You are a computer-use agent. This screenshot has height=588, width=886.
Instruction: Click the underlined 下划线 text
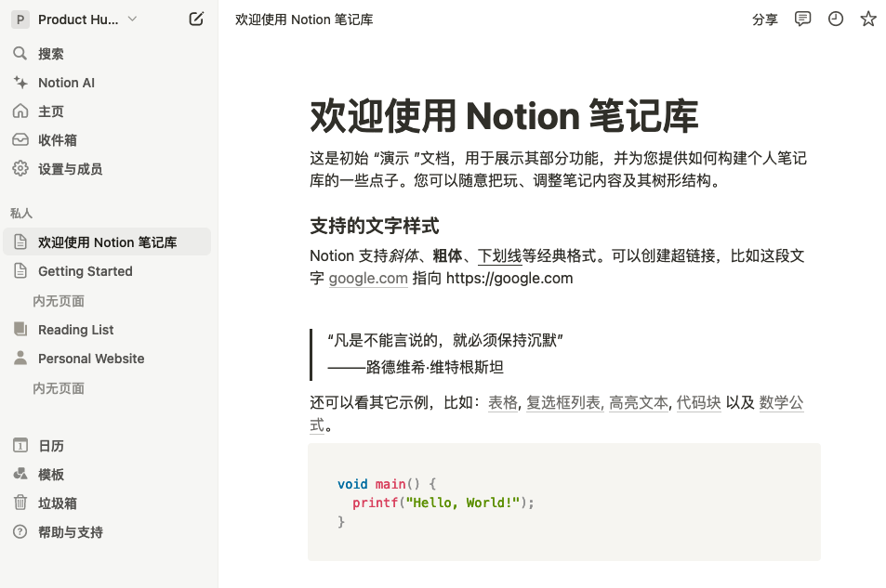click(x=499, y=255)
